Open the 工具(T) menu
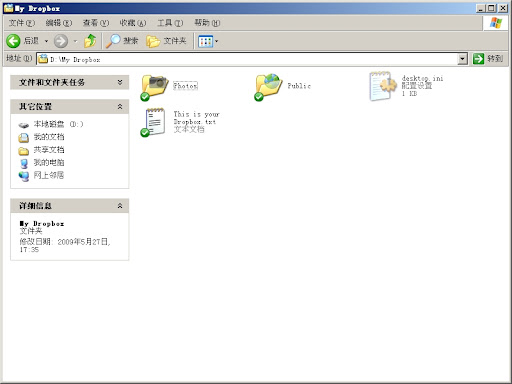 tap(170, 23)
